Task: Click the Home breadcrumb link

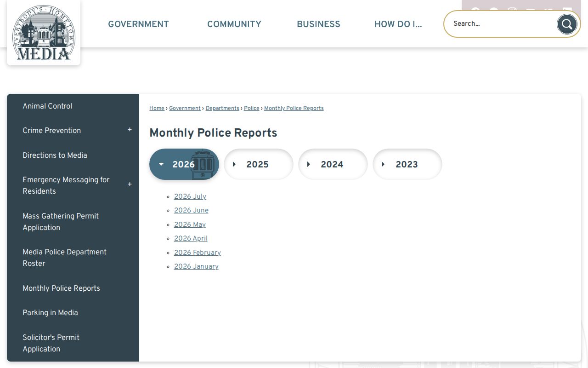Action: [x=157, y=109]
